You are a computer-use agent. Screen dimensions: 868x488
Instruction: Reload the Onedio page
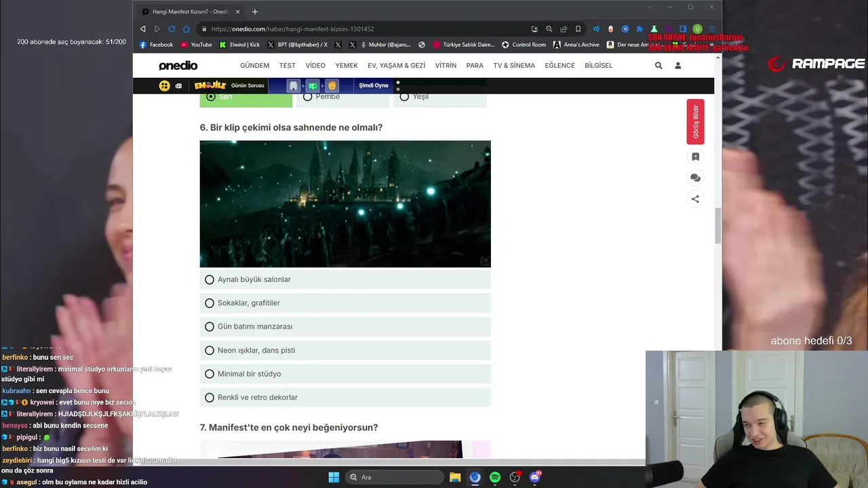(172, 29)
